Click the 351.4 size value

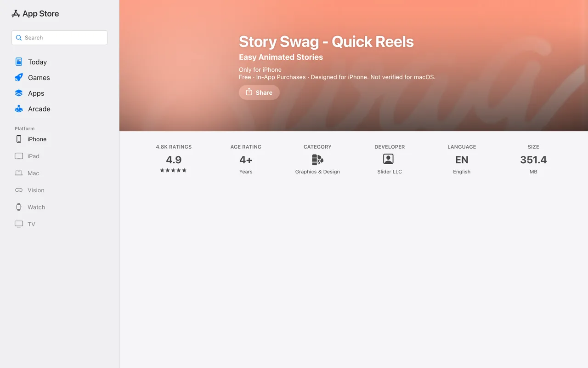tap(533, 160)
